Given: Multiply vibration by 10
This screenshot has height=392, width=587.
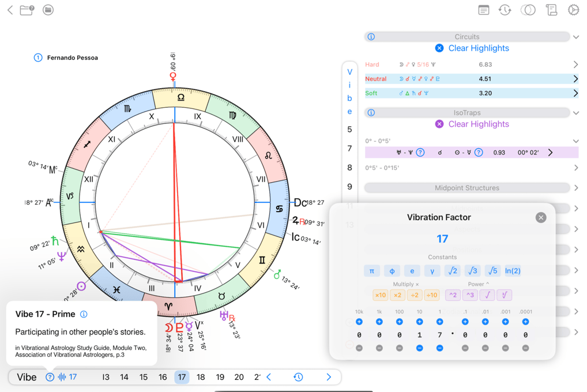Looking at the screenshot, I should pos(381,295).
